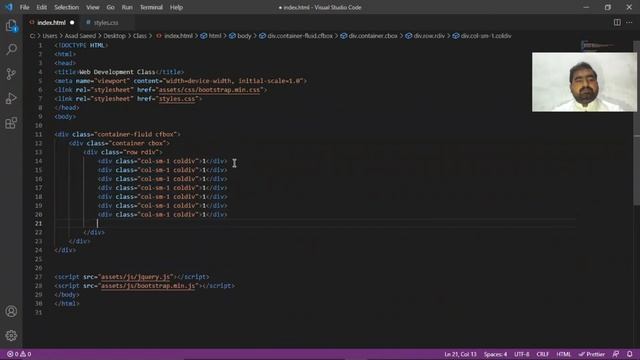
Task: Click the editor vertical scrollbar
Action: coord(636,122)
